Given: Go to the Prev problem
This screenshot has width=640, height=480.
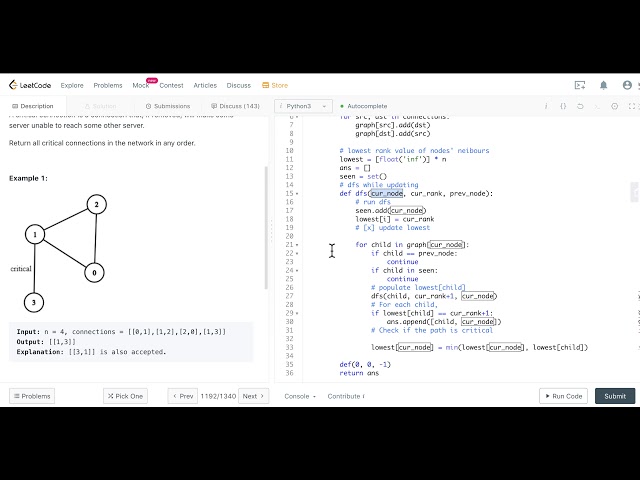Looking at the screenshot, I should [183, 396].
